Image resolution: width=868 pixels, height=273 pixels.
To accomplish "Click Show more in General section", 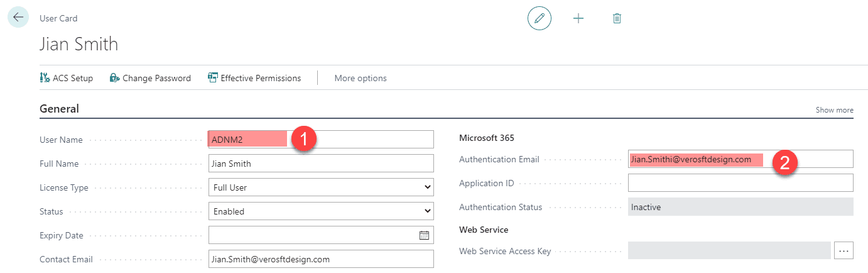I will point(834,110).
